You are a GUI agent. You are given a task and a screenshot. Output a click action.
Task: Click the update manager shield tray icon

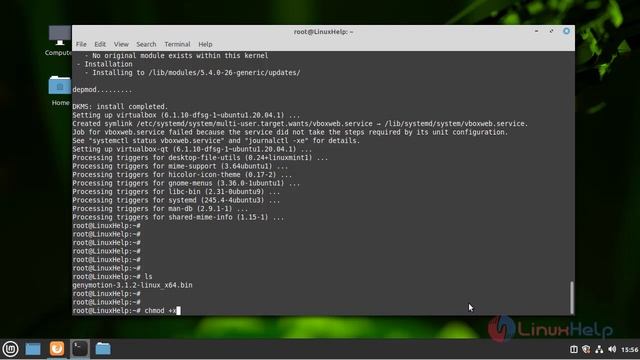(586, 349)
